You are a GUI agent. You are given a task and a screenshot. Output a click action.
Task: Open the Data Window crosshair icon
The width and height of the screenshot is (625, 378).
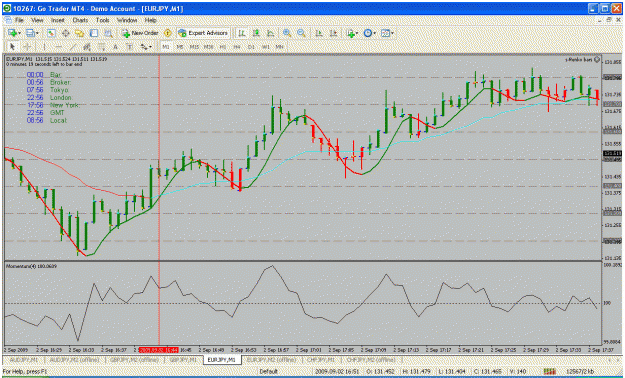(65, 33)
